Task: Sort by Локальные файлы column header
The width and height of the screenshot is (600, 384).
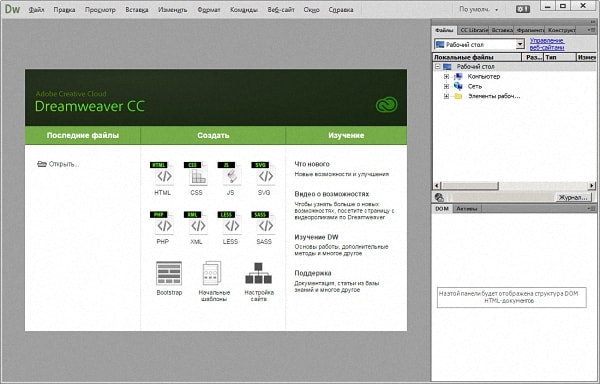Action: pos(477,57)
